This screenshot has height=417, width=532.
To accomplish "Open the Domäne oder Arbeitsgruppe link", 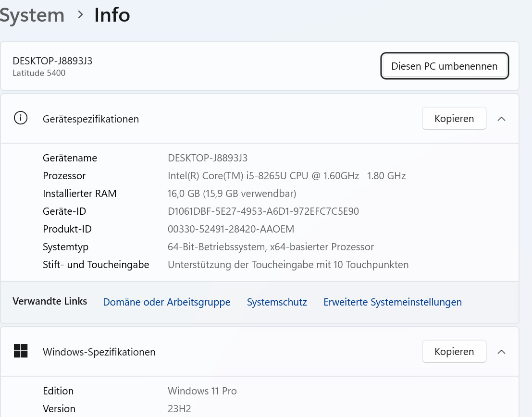I will (x=167, y=302).
